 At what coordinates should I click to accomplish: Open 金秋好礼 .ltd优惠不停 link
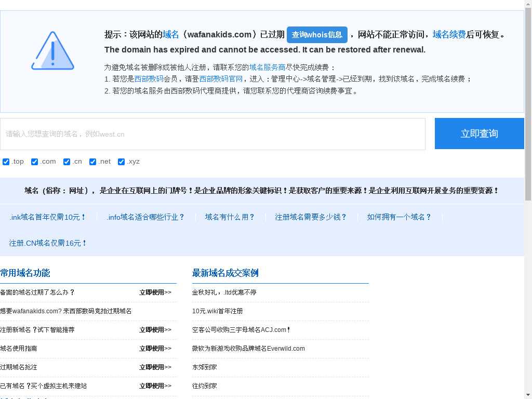(224, 292)
